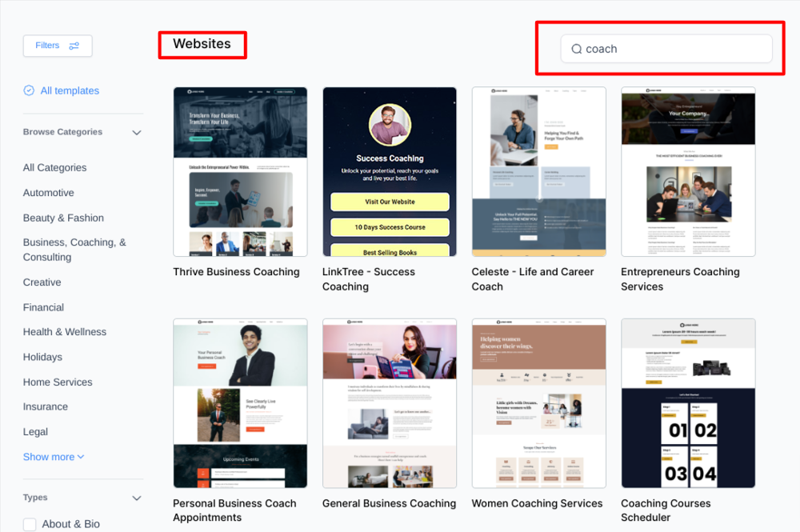Click the Browse Categories label
800x532 pixels.
(x=62, y=132)
